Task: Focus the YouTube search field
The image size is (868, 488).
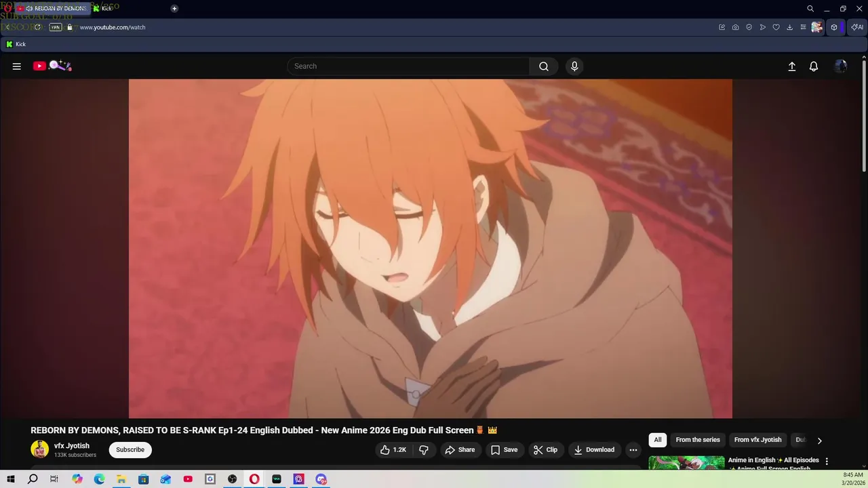Action: (408, 66)
